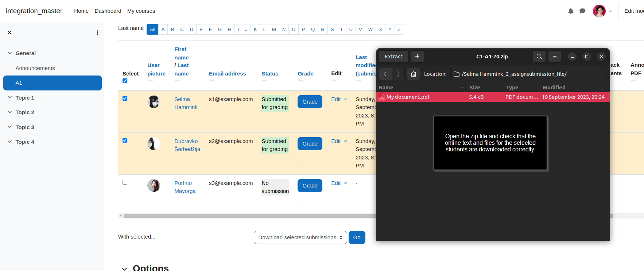This screenshot has width=644, height=271.
Task: Open Dashboard in top navigation
Action: (x=108, y=11)
